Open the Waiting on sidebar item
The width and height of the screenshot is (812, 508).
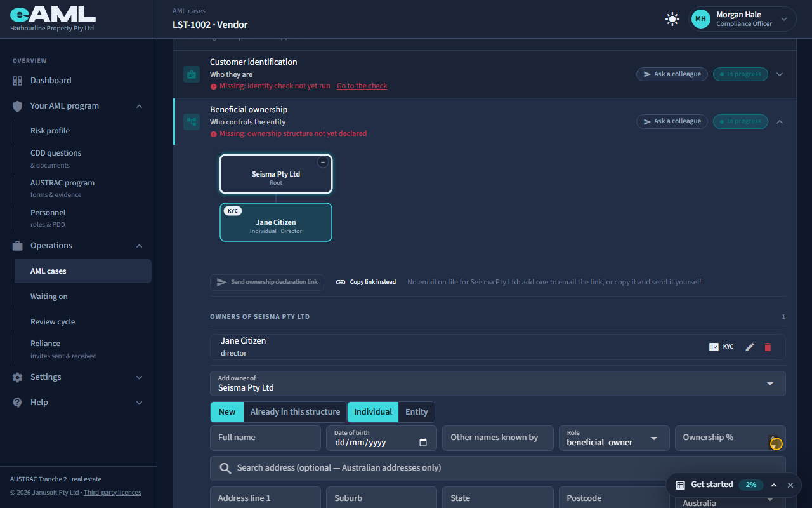(49, 297)
